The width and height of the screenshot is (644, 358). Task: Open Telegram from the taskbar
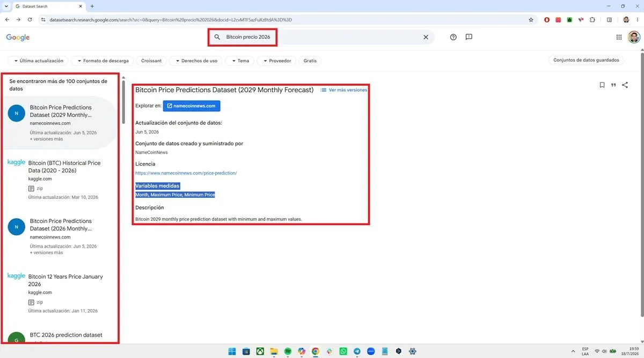357,352
